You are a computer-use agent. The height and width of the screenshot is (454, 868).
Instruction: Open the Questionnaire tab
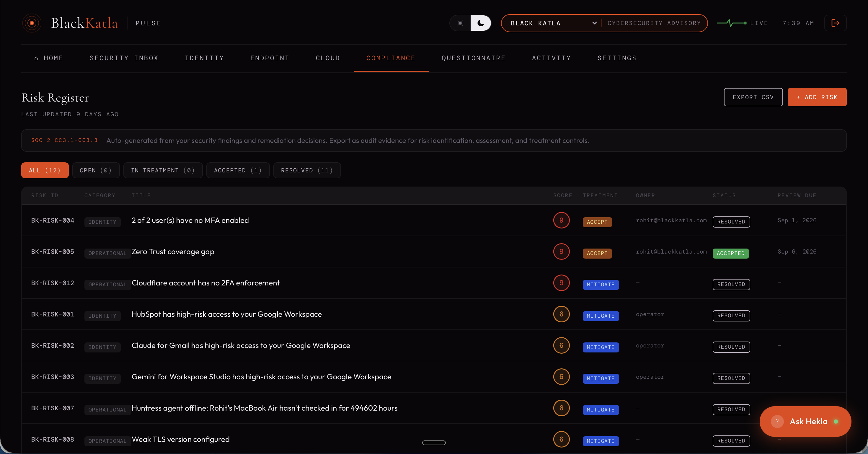pyautogui.click(x=474, y=58)
